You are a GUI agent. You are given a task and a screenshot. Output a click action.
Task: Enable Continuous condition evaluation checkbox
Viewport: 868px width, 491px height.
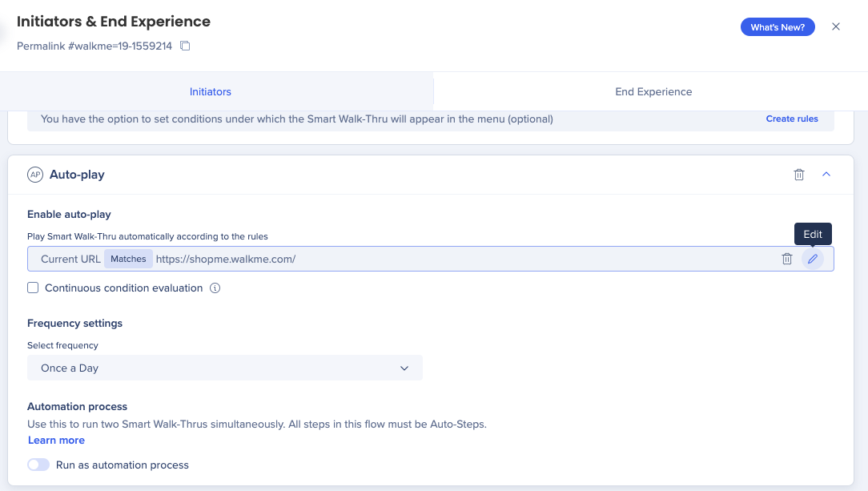pyautogui.click(x=33, y=288)
